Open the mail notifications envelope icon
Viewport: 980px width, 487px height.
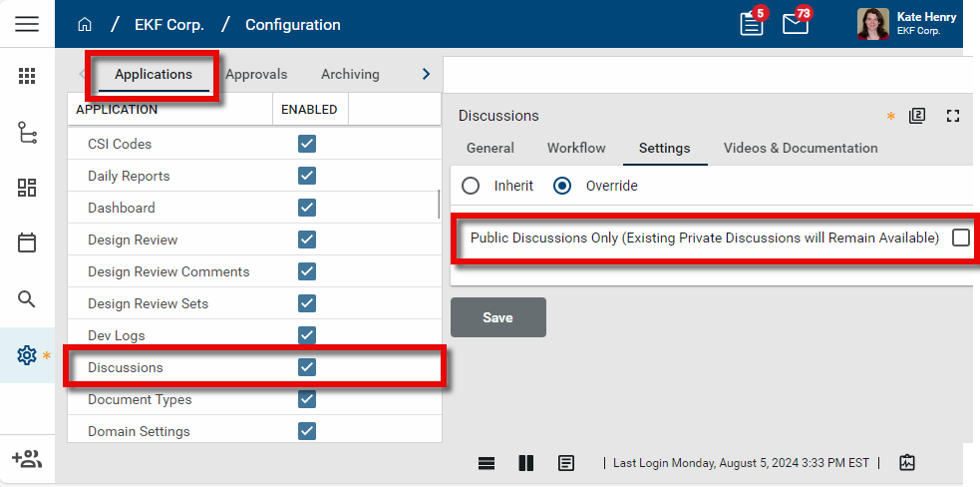click(x=796, y=24)
